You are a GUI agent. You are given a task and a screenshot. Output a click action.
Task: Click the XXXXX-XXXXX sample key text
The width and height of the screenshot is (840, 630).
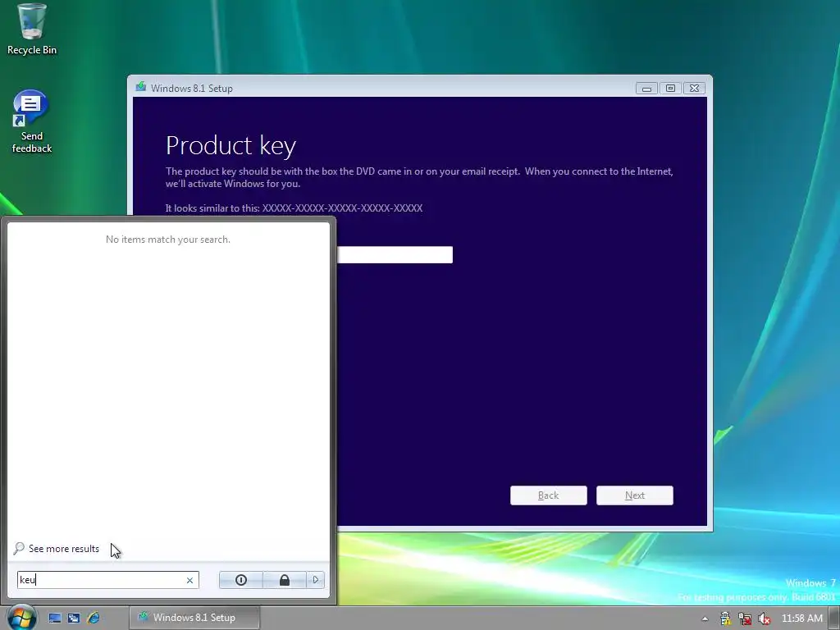[x=342, y=208]
